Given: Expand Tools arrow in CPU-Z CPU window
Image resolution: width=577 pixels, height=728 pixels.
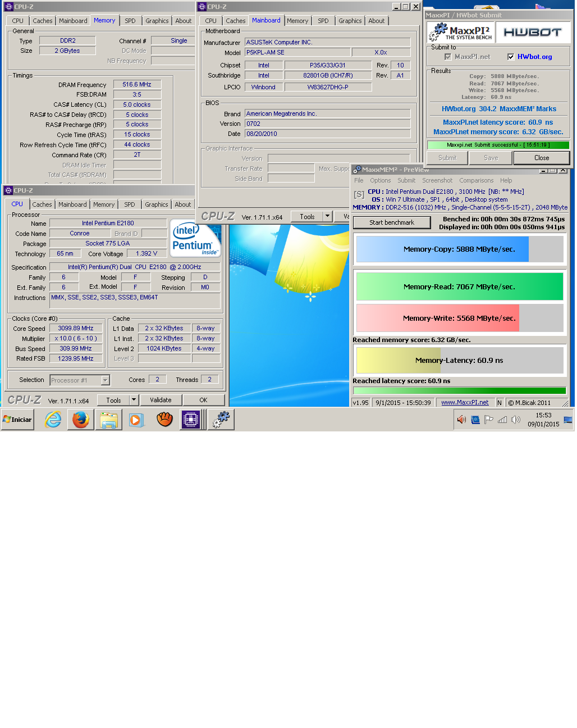Looking at the screenshot, I should [x=134, y=400].
